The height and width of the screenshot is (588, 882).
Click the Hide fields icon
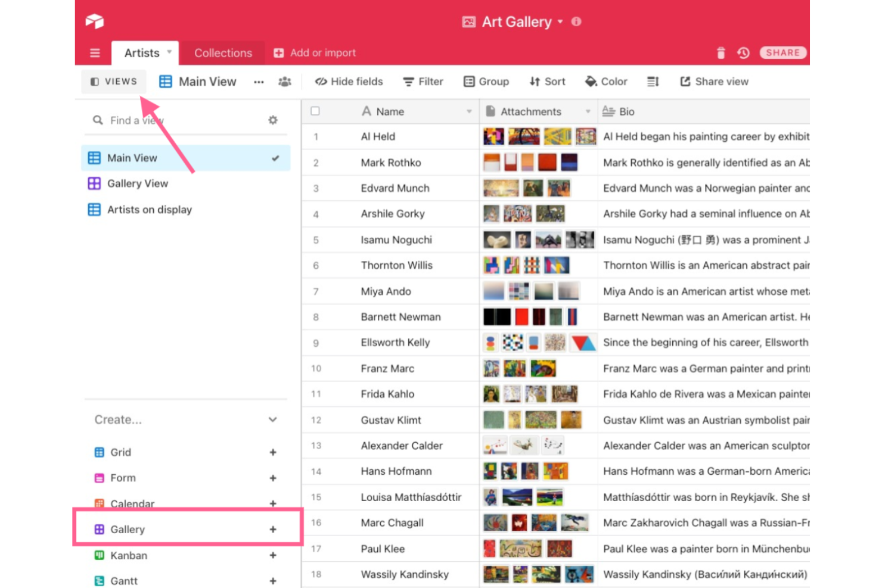click(x=349, y=82)
